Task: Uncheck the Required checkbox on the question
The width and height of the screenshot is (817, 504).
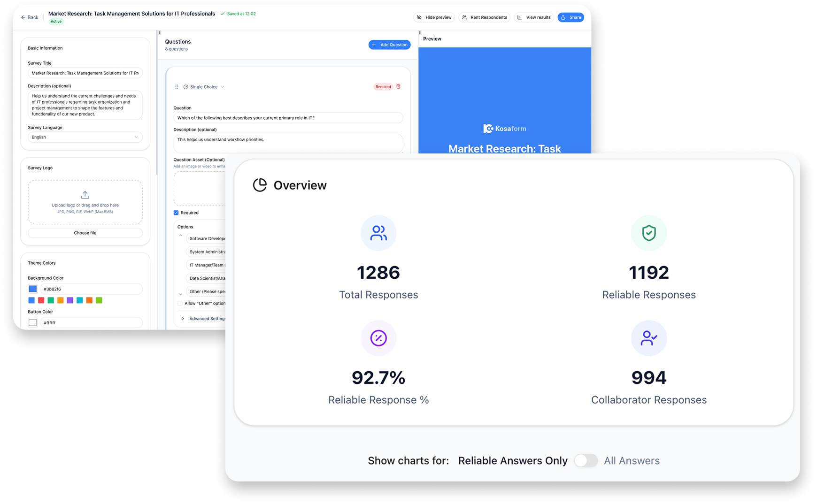Action: point(176,213)
